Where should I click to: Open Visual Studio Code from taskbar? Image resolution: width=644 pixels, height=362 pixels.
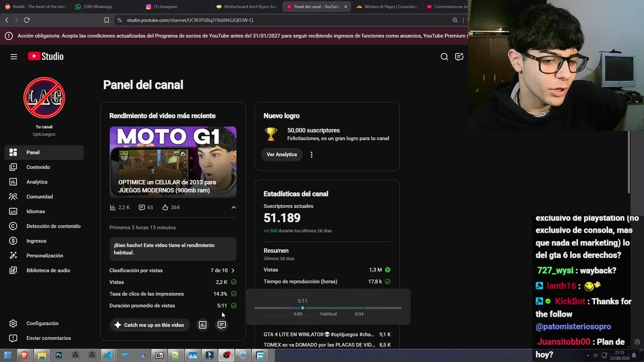coord(108,355)
